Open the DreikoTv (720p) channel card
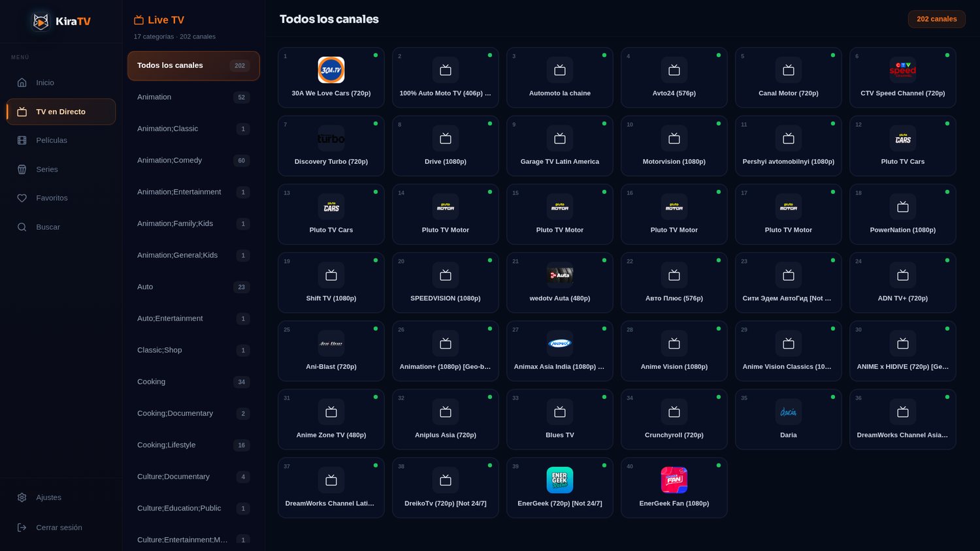This screenshot has width=980, height=551. (x=446, y=488)
